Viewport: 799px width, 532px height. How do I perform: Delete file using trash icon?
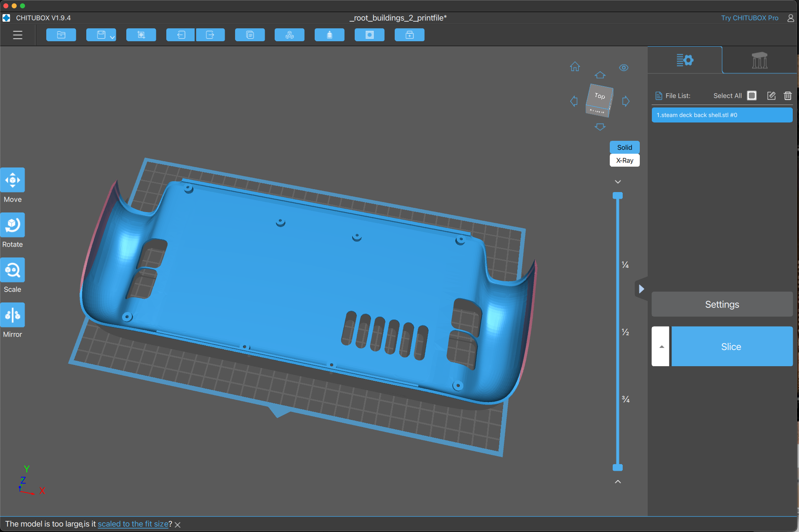tap(787, 96)
